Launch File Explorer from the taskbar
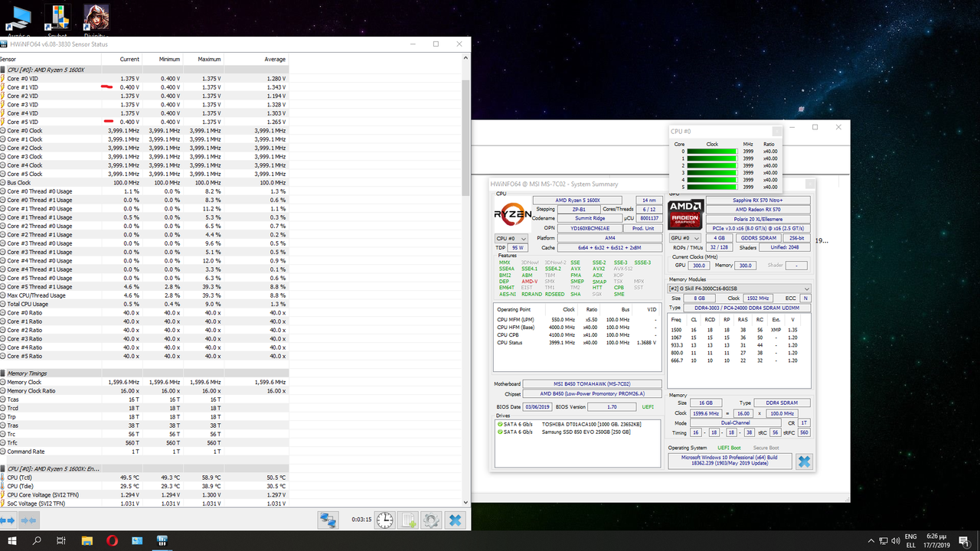This screenshot has height=551, width=980. [87, 540]
